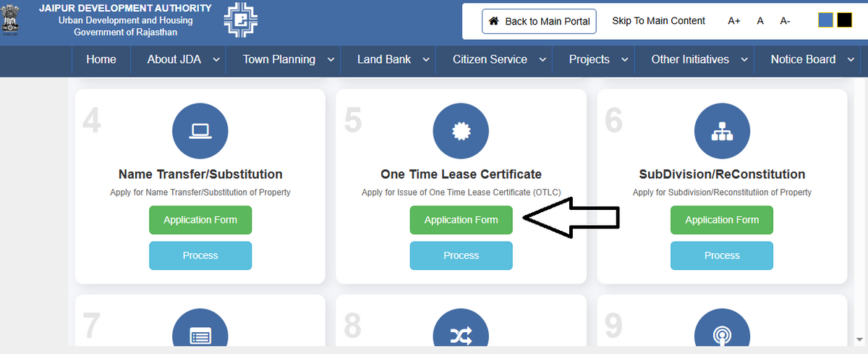View Process for SubDivision/ReConstitution
The image size is (868, 364).
pos(722,255)
